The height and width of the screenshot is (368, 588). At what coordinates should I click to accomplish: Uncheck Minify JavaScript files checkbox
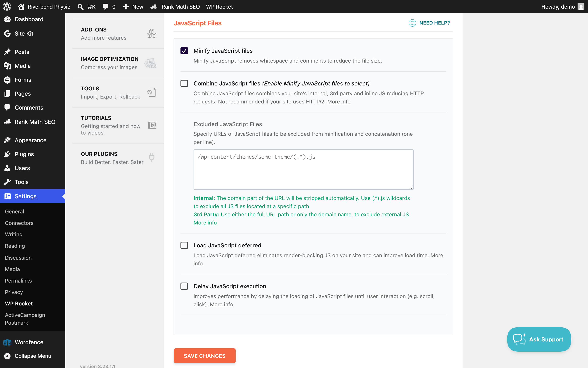click(x=184, y=51)
